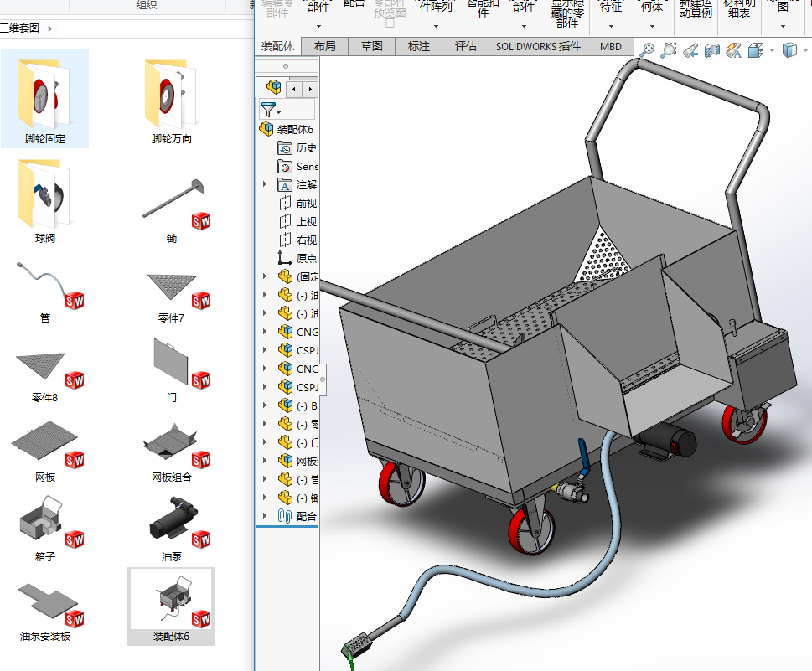812x671 pixels.
Task: Open the SOLIDWORKS 插件 tab
Action: [537, 47]
